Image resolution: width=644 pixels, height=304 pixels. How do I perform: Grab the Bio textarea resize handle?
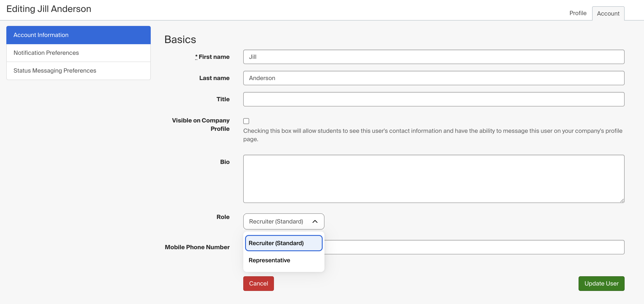(x=622, y=200)
